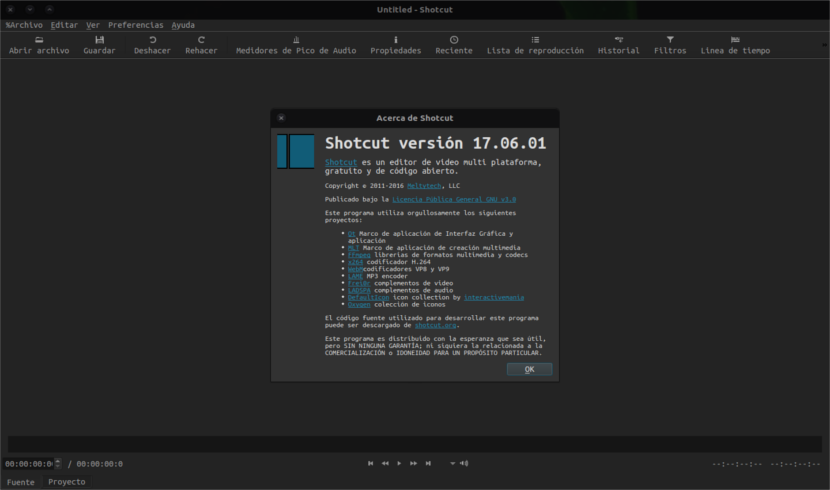
Task: Open the Archivo menu
Action: 24,25
